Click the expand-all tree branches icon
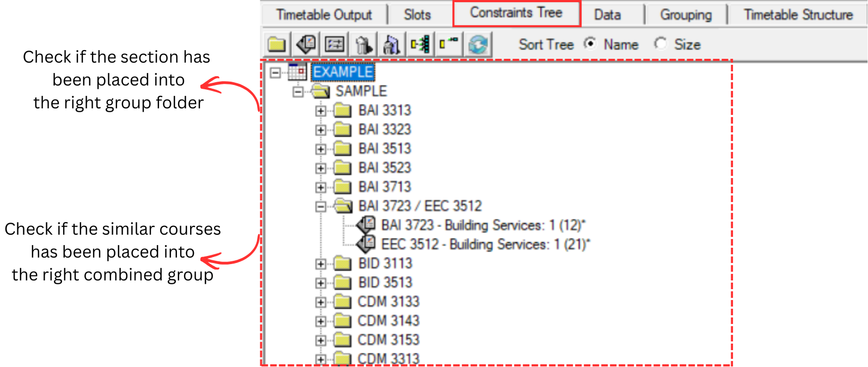The image size is (868, 367). [x=420, y=44]
